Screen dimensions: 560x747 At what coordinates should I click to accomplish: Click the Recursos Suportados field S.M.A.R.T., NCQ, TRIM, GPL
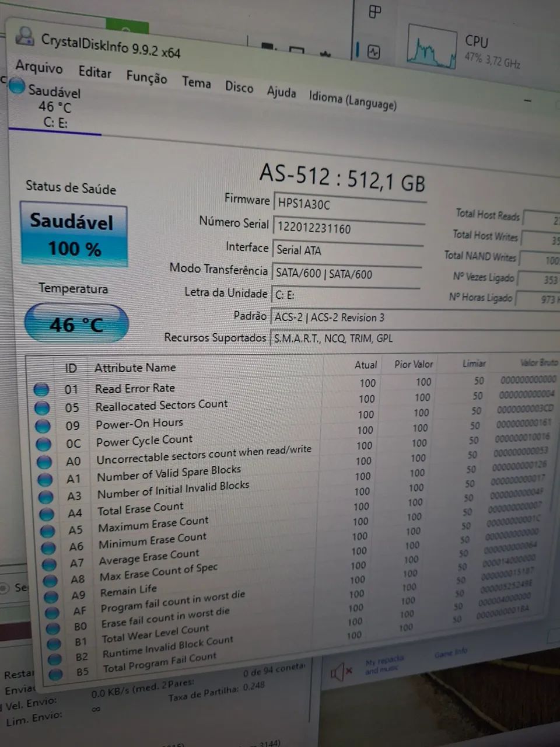(x=414, y=338)
